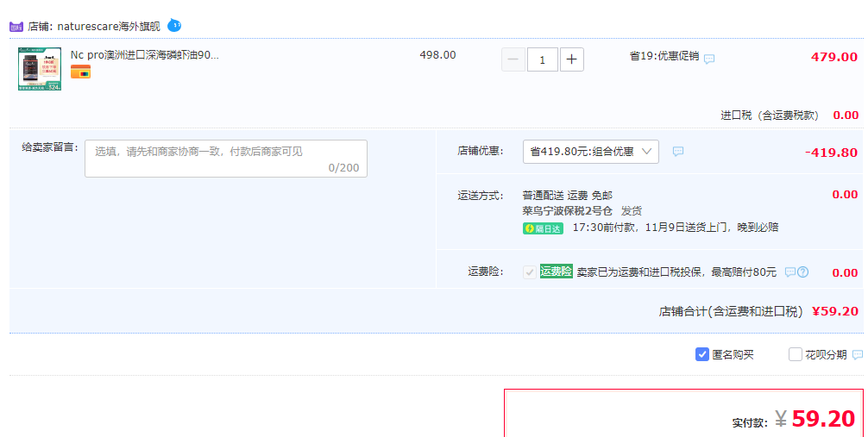Click the Tmall shop icon beside 店铺

point(16,27)
